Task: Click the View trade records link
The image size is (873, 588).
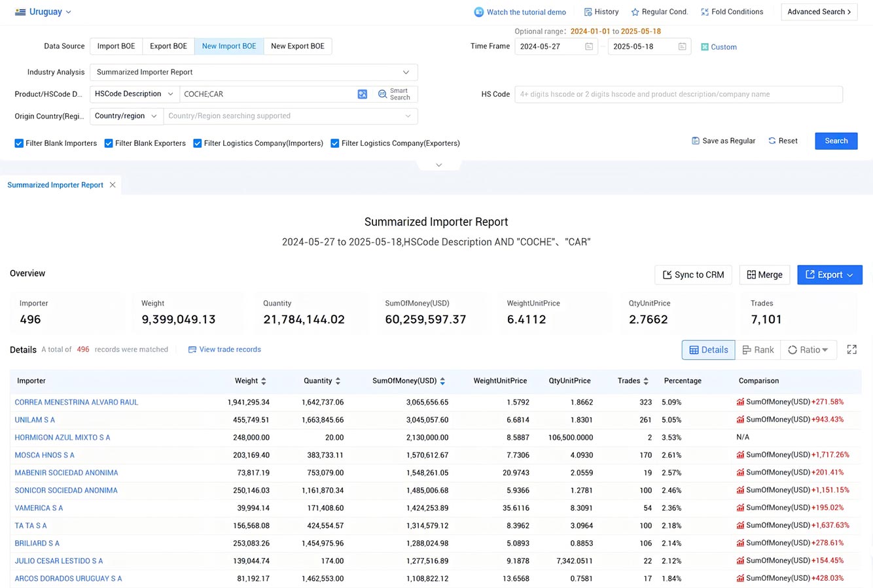Action: click(x=230, y=349)
